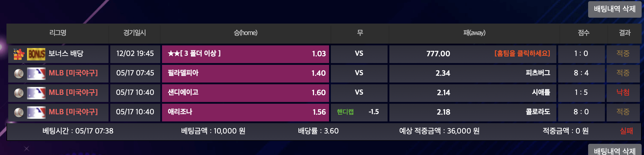This screenshot has width=644, height=155.
Task: Click the MLB logo in the 샌디에이고 row
Action: point(36,93)
